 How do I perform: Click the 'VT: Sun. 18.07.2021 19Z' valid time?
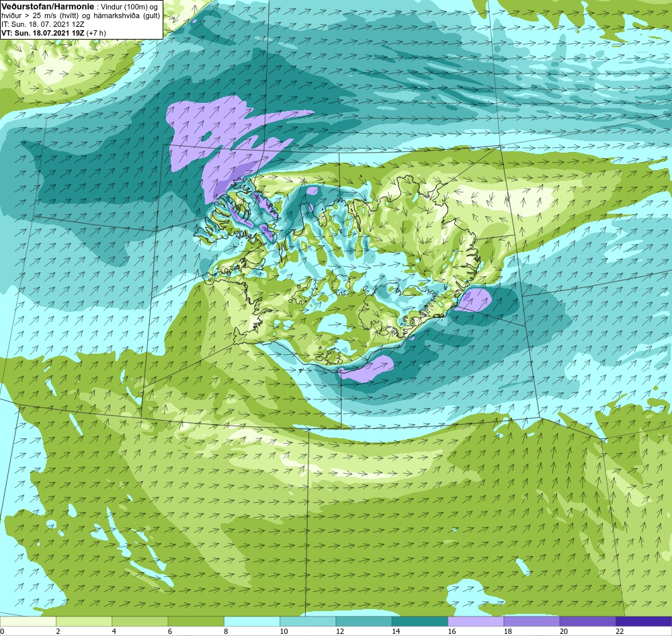[x=43, y=32]
